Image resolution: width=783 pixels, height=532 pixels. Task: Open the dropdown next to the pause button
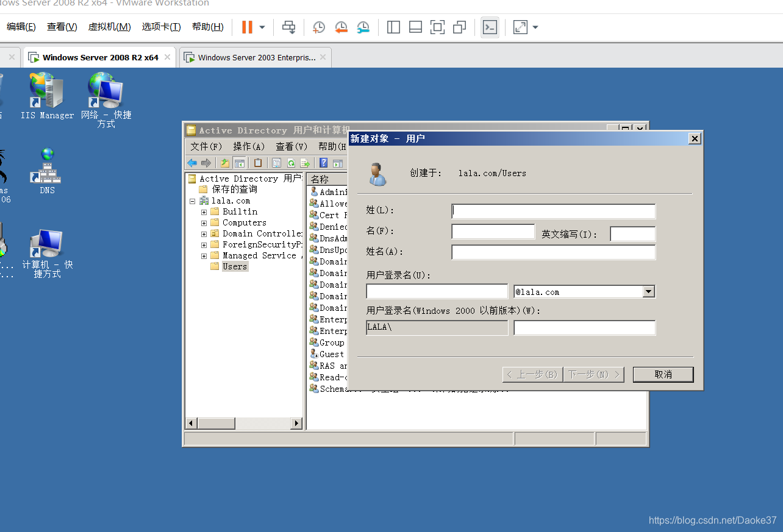[262, 27]
